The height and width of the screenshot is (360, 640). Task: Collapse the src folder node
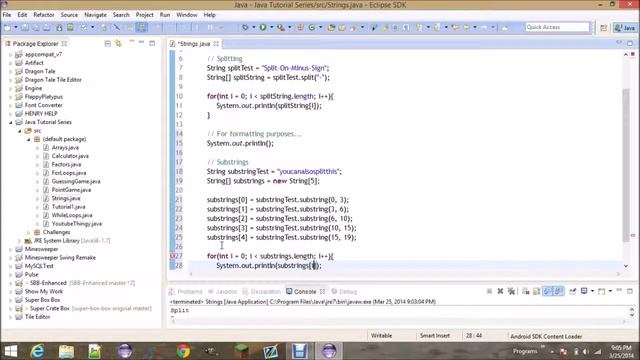click(x=20, y=131)
